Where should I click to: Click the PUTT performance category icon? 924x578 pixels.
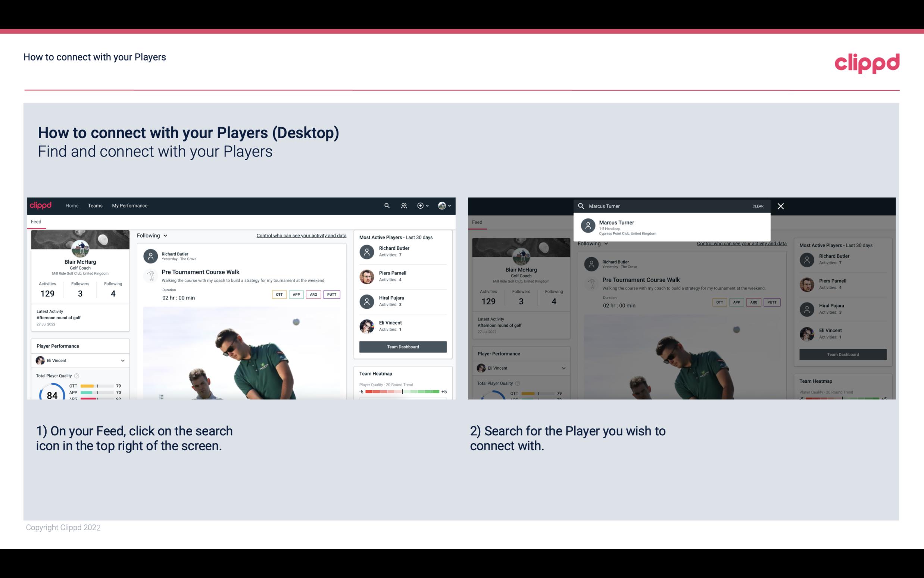click(x=331, y=294)
